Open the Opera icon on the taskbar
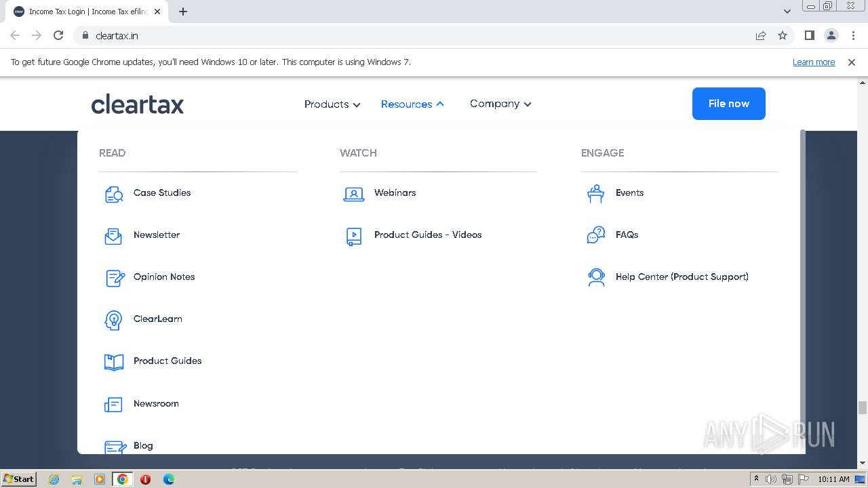This screenshot has width=868, height=488. [145, 479]
